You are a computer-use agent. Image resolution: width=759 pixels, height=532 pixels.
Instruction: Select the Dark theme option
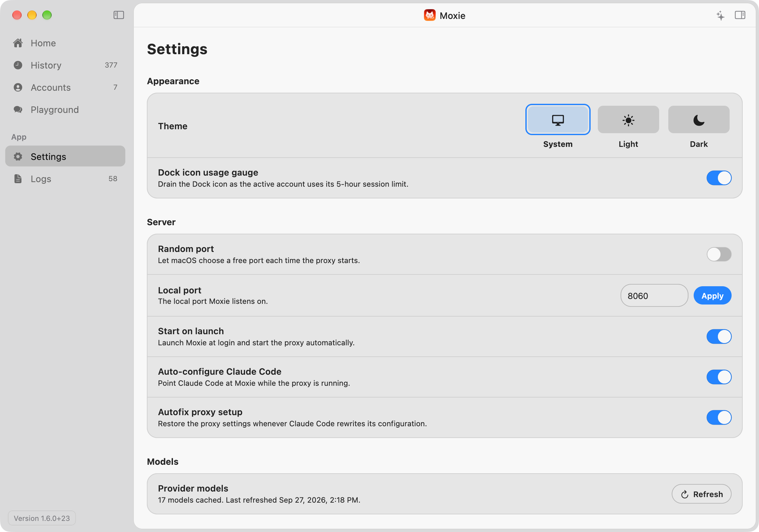(x=699, y=119)
